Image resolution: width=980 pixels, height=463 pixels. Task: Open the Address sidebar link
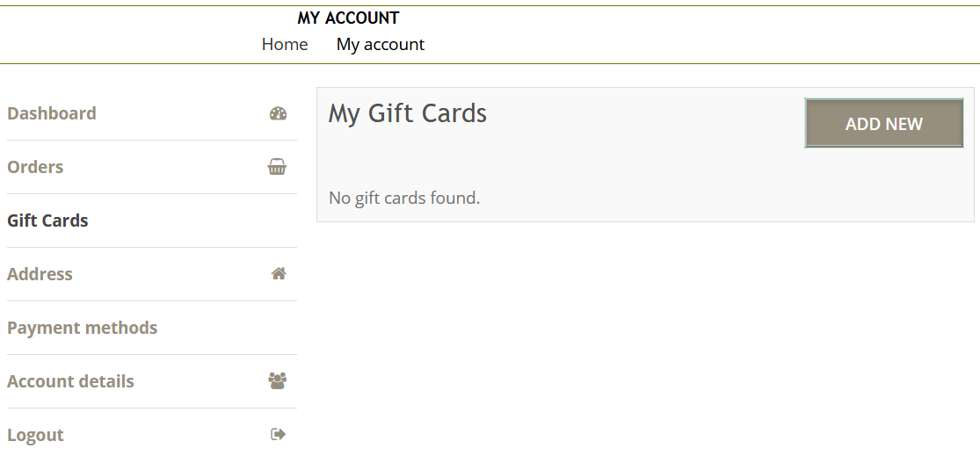40,274
